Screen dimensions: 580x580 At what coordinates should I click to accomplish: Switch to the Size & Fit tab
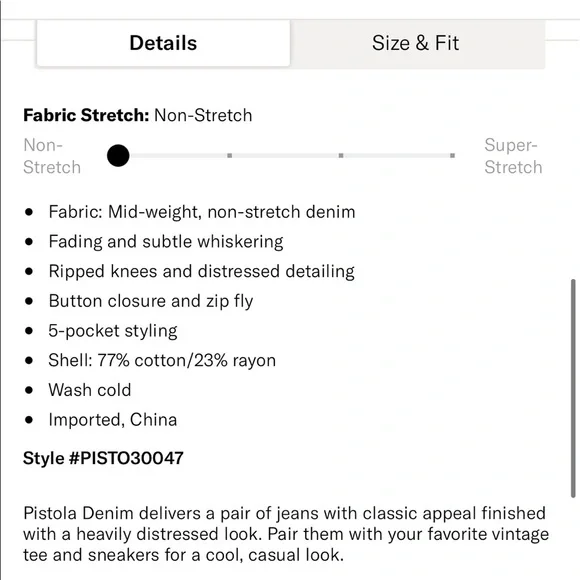point(417,43)
